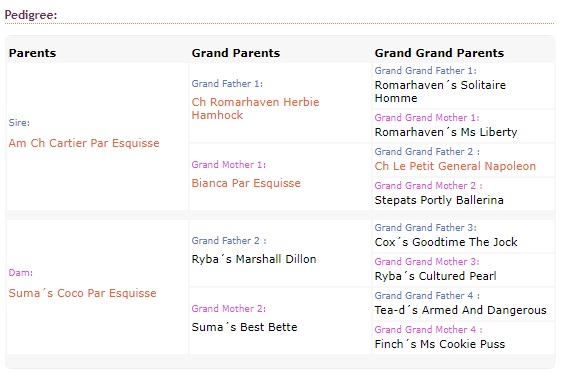Click the Dam label
The image size is (568, 377).
click(21, 273)
